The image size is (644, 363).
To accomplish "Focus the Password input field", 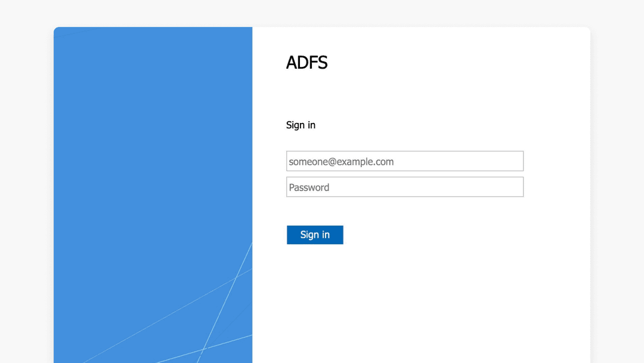I will (x=404, y=187).
